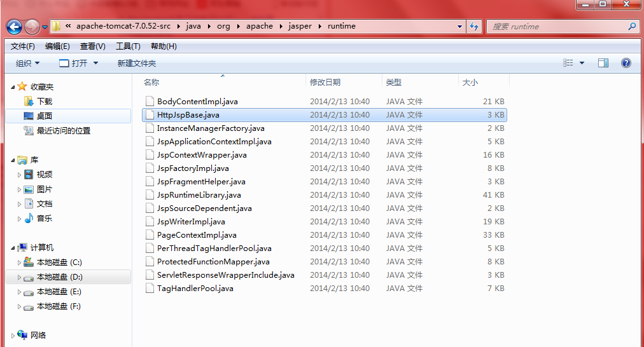Select HttpJspBase.java file icon

tap(150, 115)
